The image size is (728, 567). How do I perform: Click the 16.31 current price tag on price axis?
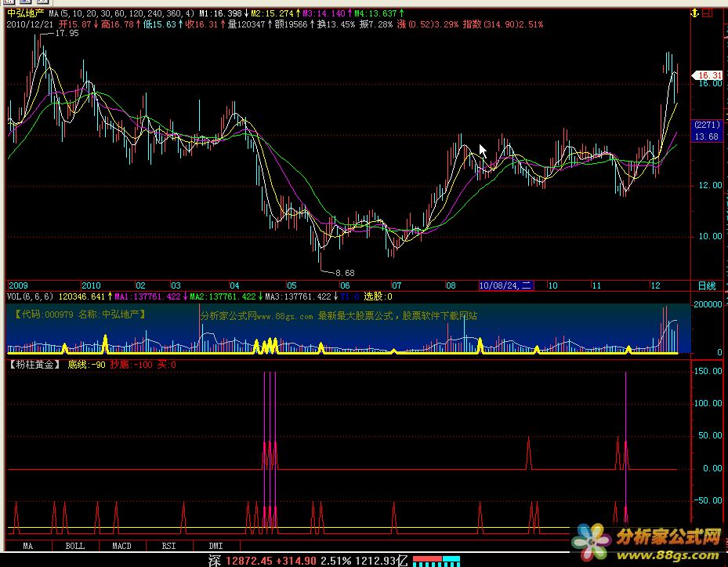709,75
